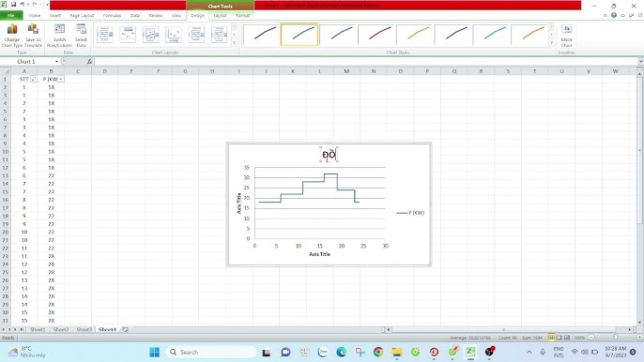
Task: Open the Excel Help question mark icon
Action: (614, 15)
